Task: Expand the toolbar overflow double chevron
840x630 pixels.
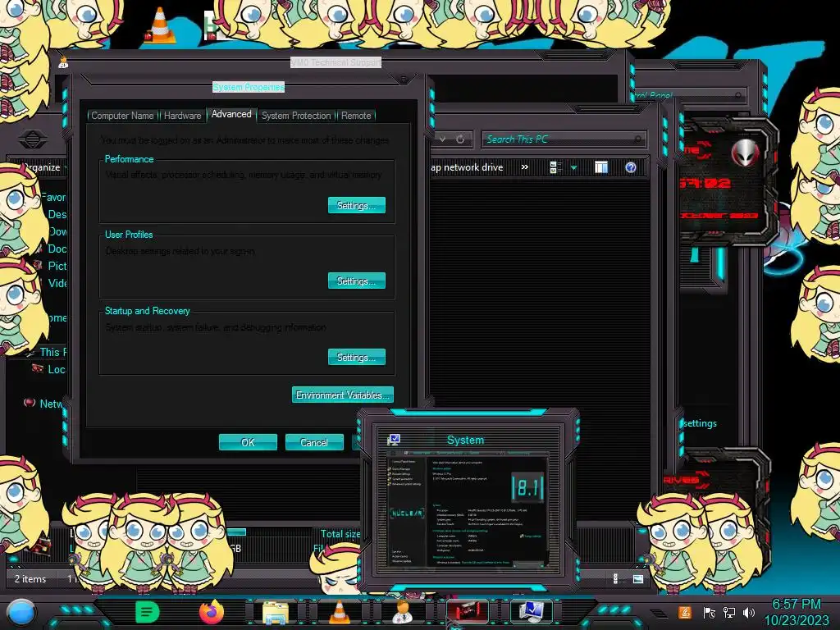Action: pos(525,167)
